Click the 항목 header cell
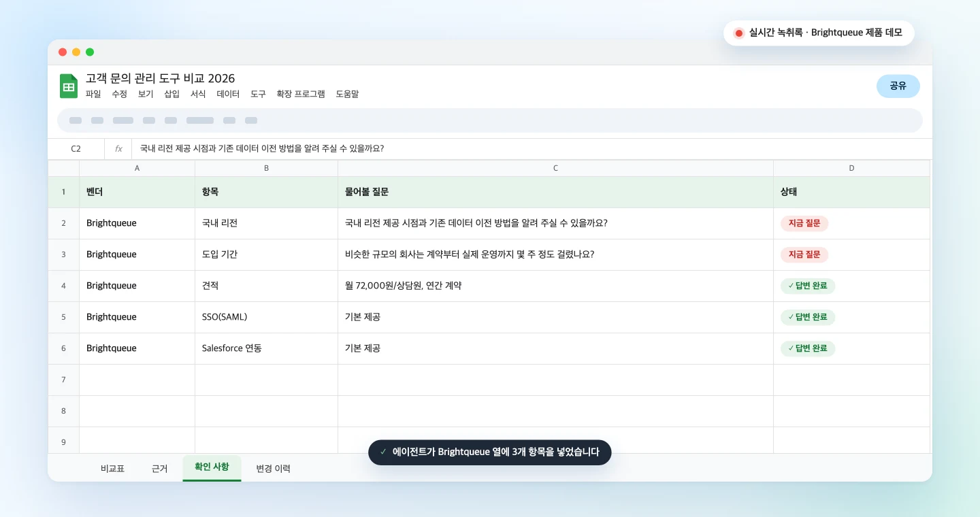This screenshot has height=517, width=980. click(267, 192)
